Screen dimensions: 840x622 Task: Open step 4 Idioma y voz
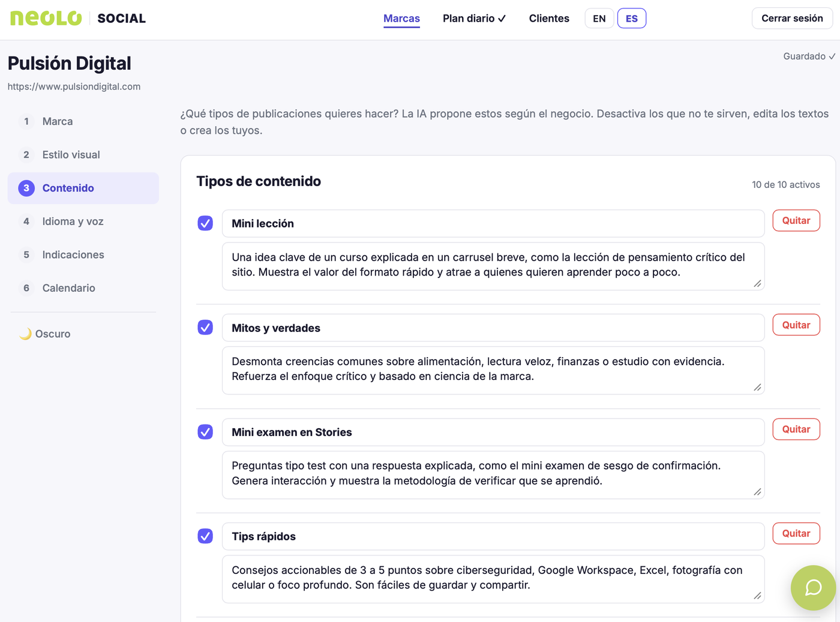[x=83, y=222]
